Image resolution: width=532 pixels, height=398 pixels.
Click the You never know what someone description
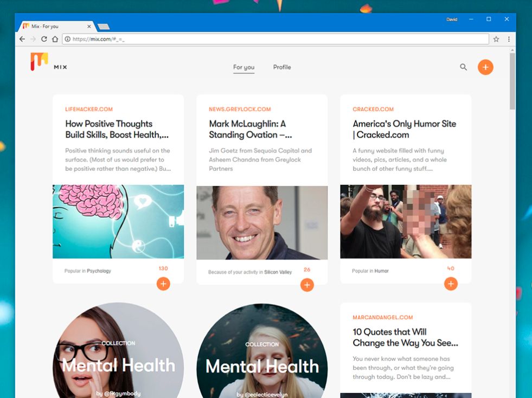pos(403,368)
